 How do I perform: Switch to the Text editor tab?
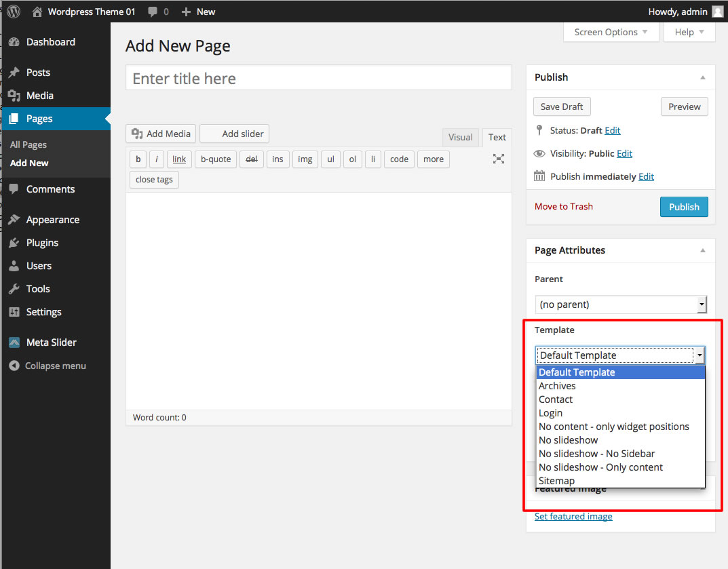click(x=497, y=138)
